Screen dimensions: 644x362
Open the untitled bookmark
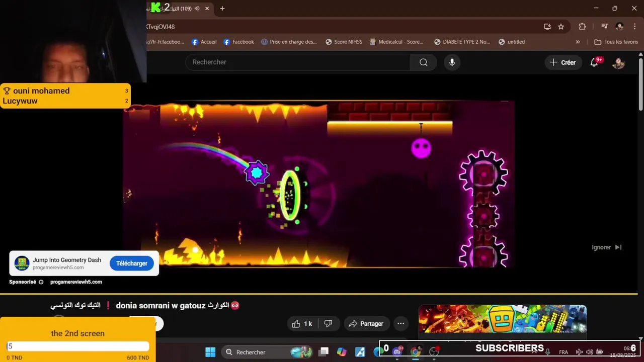pos(512,42)
